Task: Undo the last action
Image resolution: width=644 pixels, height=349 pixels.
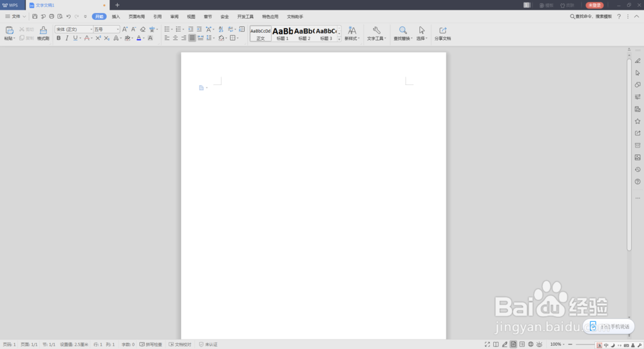Action: click(69, 17)
